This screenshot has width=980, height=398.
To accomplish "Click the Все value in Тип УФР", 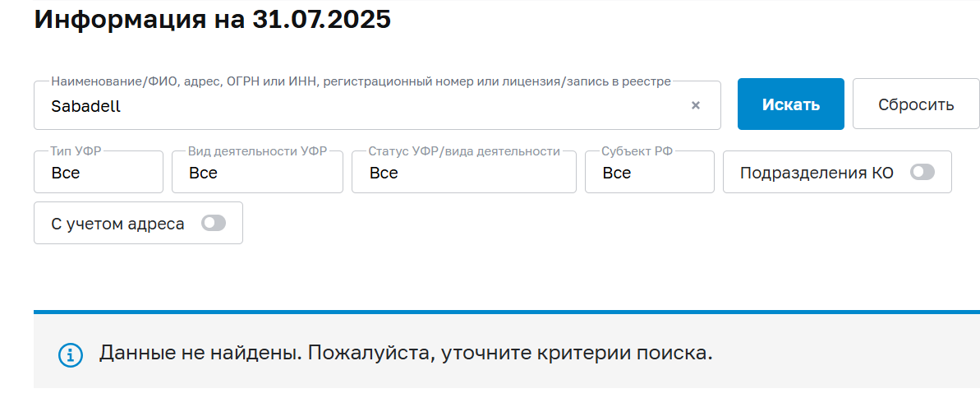I will (66, 174).
